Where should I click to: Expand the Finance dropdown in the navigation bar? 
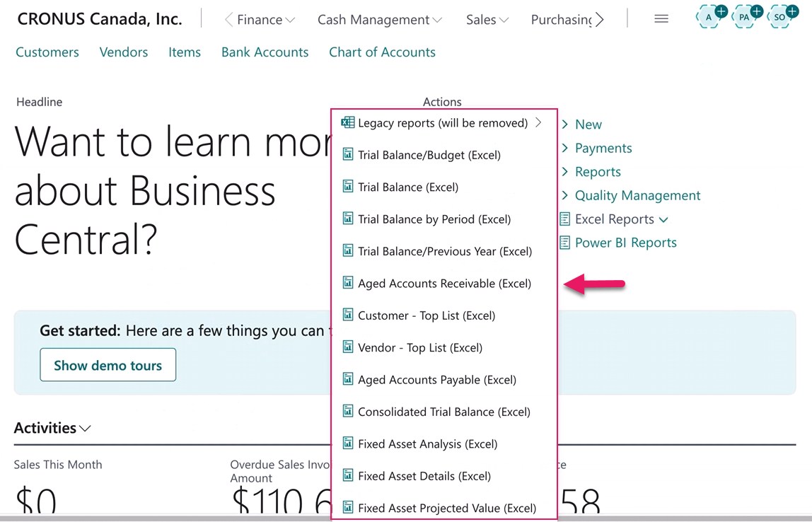[289, 19]
